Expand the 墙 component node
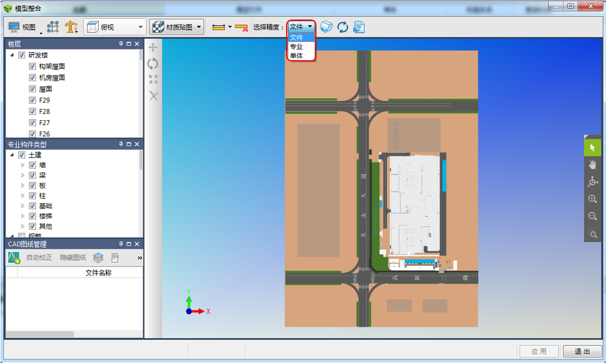This screenshot has width=606, height=364. pyautogui.click(x=22, y=165)
